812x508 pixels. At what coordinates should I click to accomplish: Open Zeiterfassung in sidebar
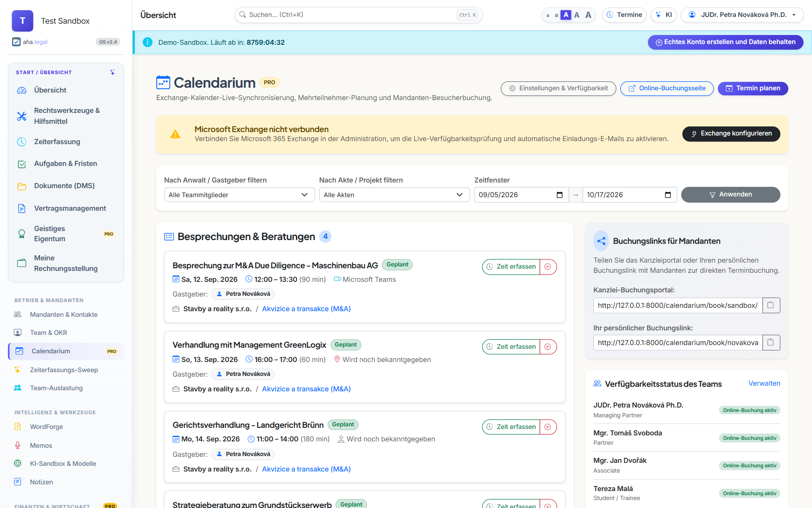coord(66,142)
